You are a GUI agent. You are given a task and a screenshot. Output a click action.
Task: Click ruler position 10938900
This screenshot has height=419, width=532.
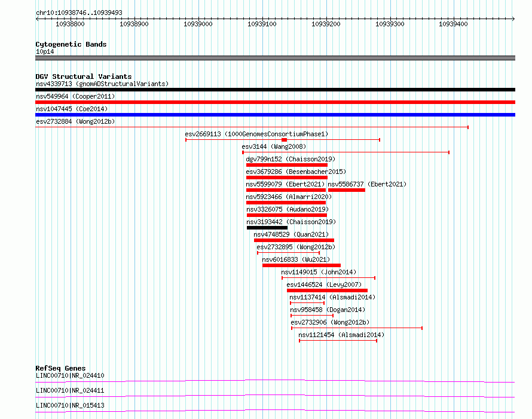pyautogui.click(x=134, y=24)
